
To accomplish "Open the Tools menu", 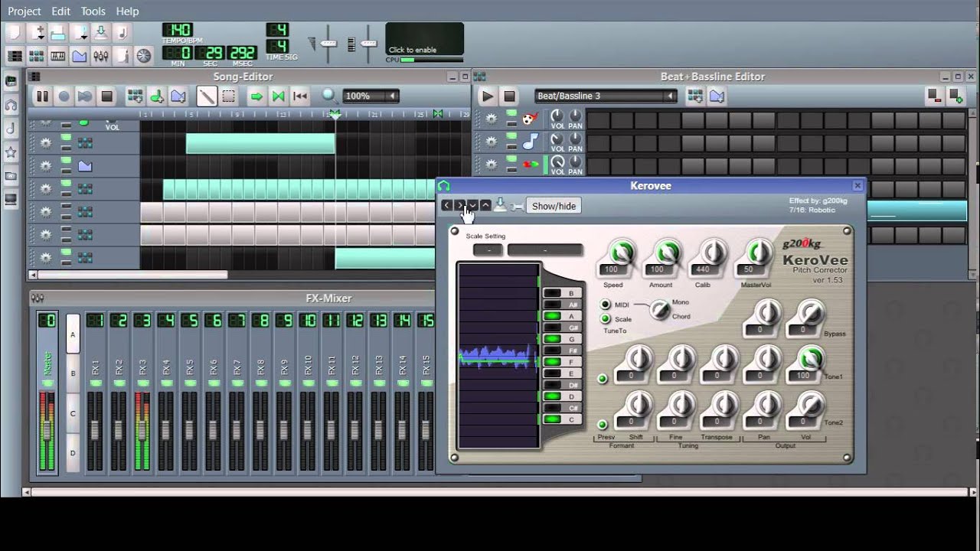I will pyautogui.click(x=93, y=11).
